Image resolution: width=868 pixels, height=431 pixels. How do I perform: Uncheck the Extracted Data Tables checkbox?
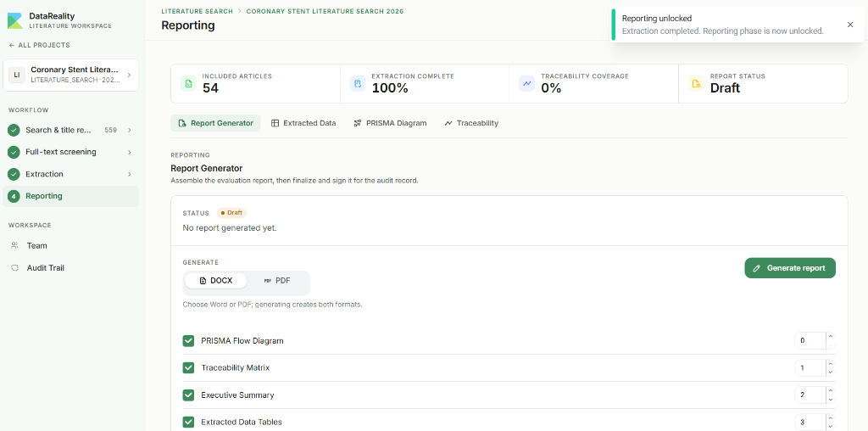pyautogui.click(x=188, y=423)
